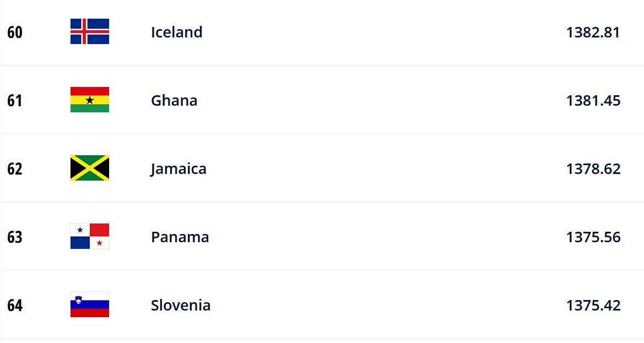
Task: Click the Iceland flag icon
Action: tap(90, 31)
